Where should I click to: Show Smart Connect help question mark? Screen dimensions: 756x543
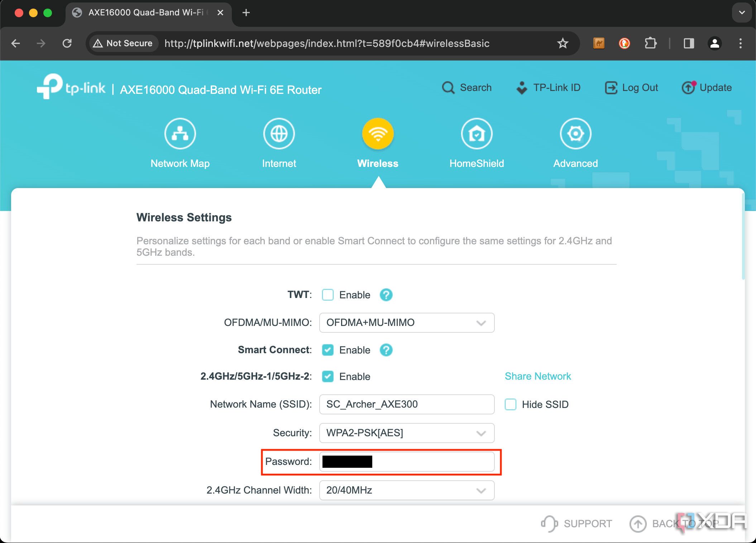[386, 350]
